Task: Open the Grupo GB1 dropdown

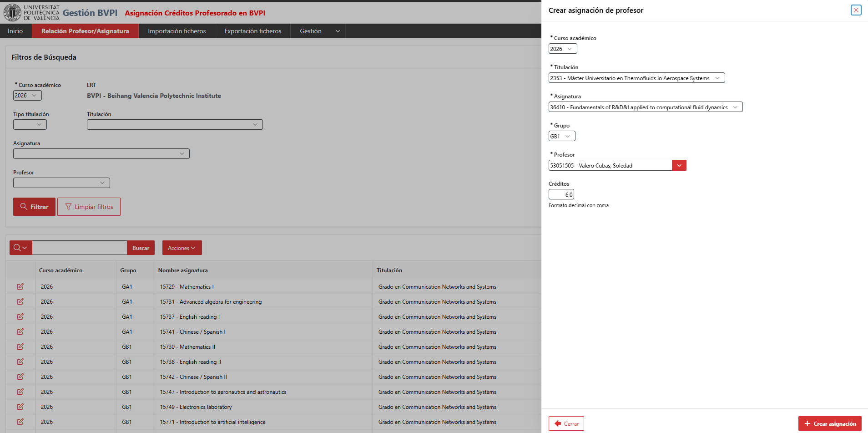Action: [562, 136]
